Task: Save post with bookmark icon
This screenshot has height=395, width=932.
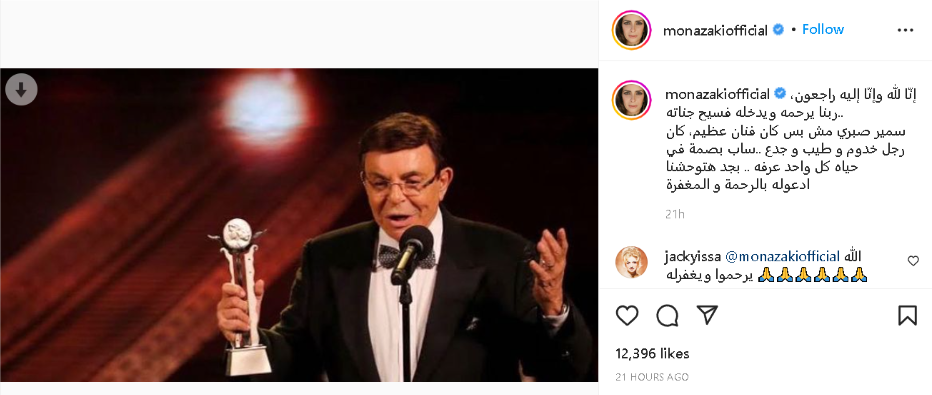Action: point(907,315)
